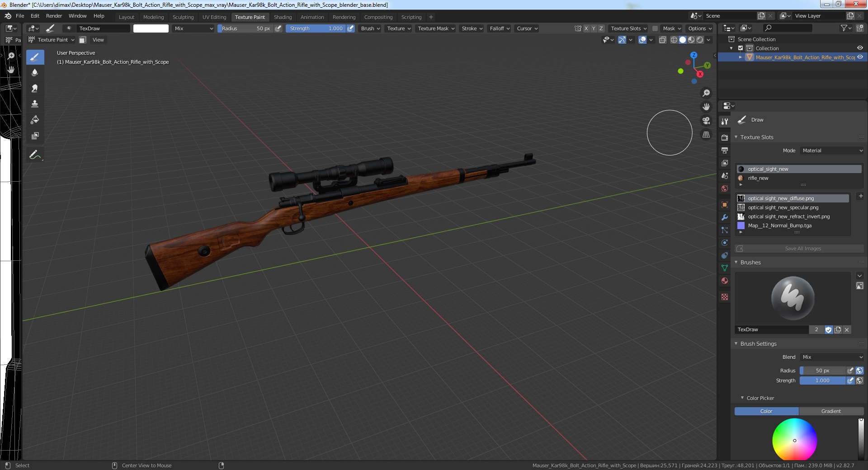This screenshot has width=868, height=470.
Task: Open Render properties tab
Action: tap(725, 137)
